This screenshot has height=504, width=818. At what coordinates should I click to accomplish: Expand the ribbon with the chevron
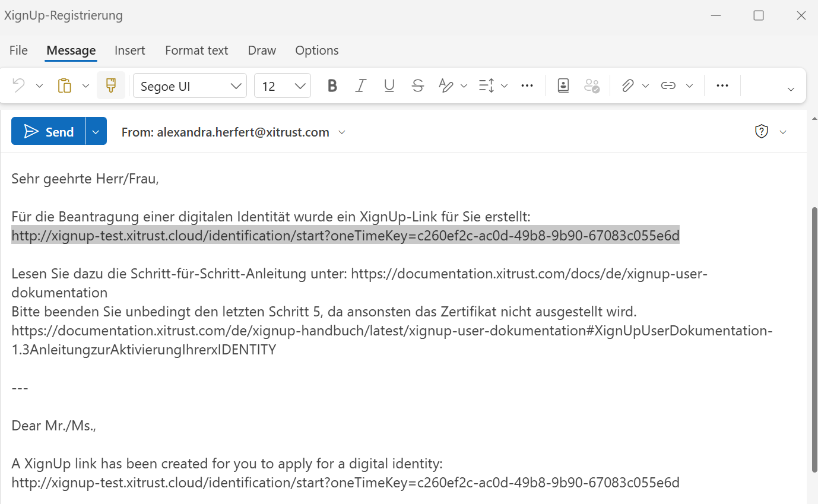[791, 89]
